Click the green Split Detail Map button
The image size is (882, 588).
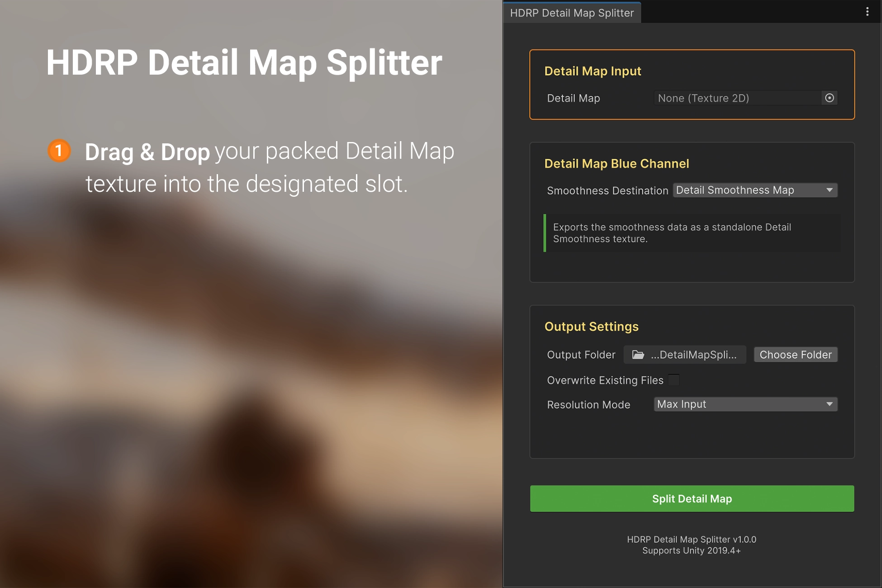pyautogui.click(x=692, y=499)
